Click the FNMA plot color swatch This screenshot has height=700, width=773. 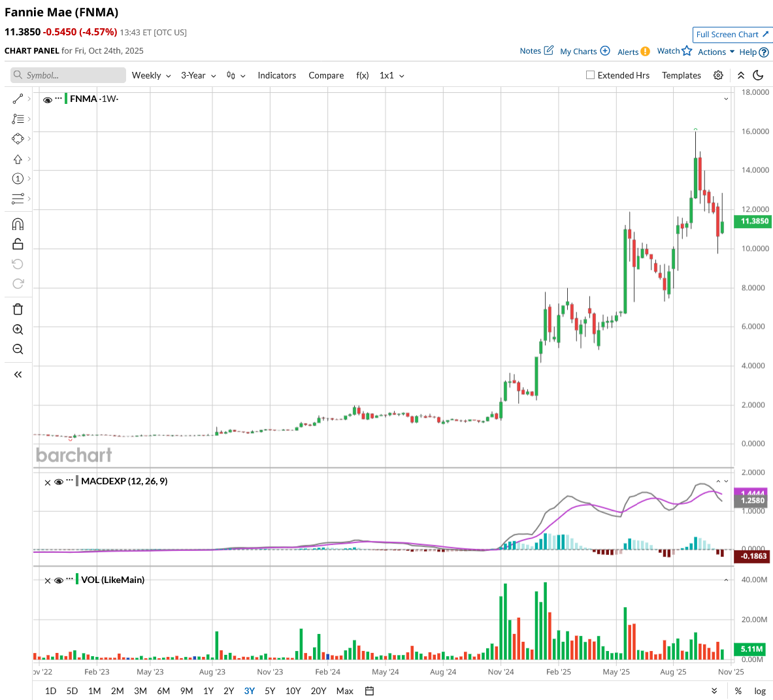(66, 98)
